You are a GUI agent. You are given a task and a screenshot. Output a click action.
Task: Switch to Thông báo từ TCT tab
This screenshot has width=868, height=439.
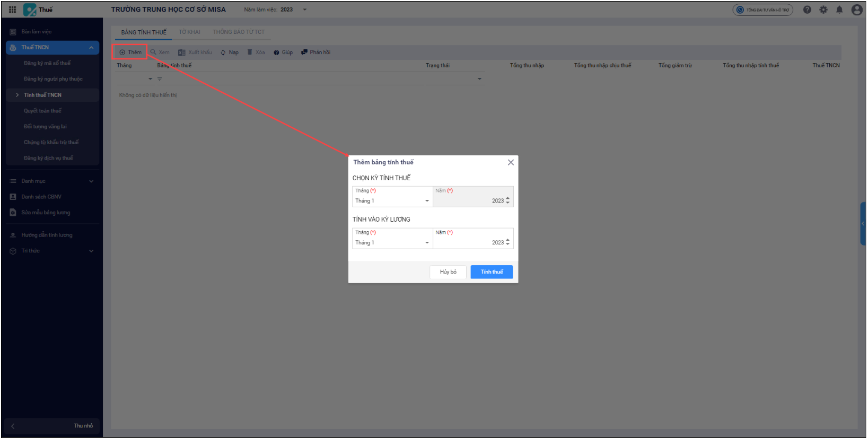239,32
